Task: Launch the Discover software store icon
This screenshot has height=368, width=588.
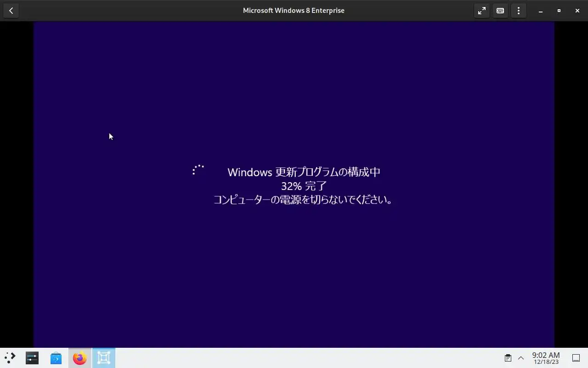Action: [56, 358]
